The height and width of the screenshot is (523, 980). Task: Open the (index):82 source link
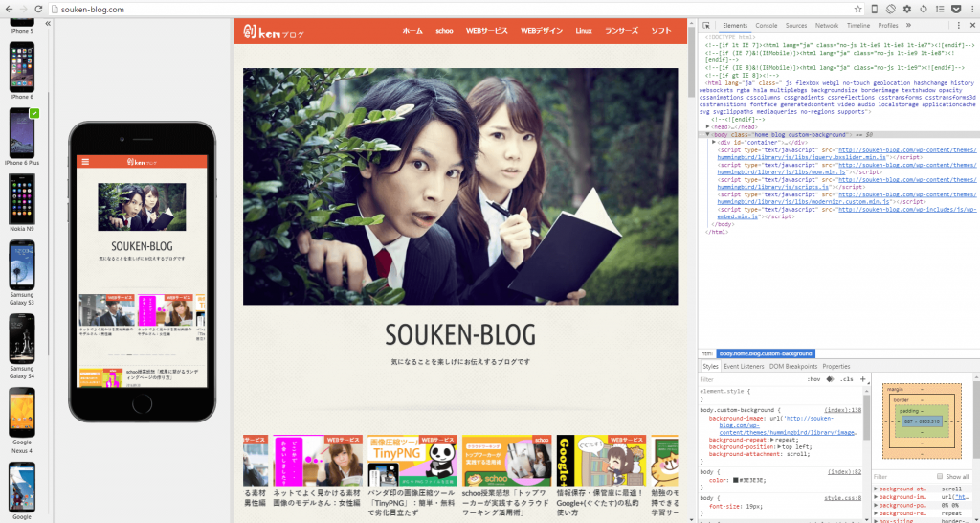coord(844,470)
